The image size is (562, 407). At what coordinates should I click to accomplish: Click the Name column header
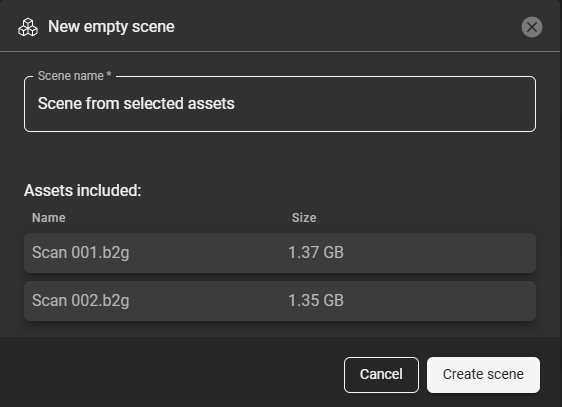pyautogui.click(x=49, y=218)
